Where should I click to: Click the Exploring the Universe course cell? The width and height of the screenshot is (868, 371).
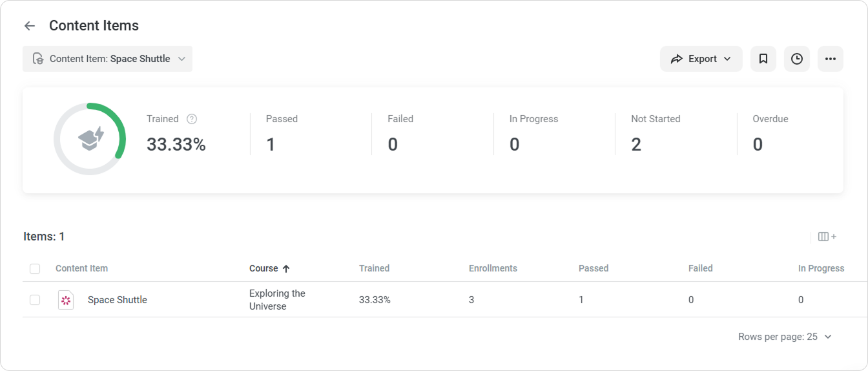click(277, 300)
